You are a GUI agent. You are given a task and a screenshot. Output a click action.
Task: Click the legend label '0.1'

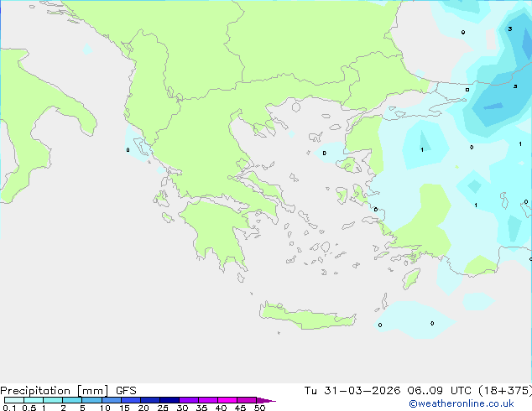coord(9,408)
